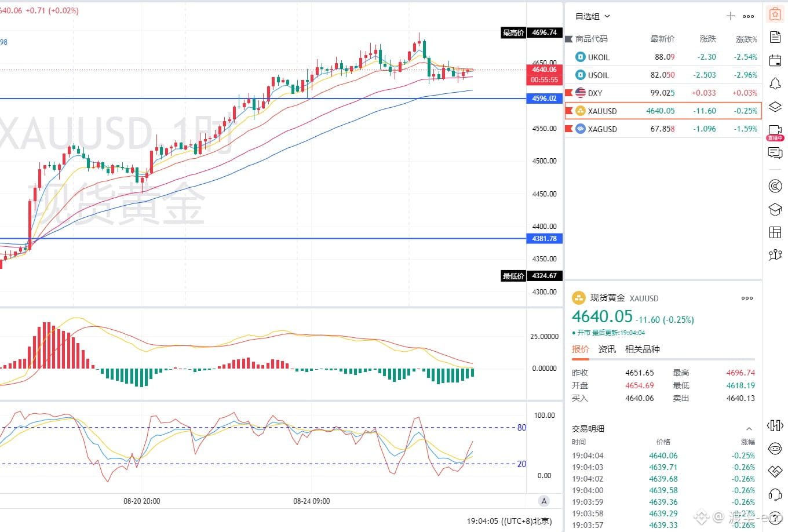The height and width of the screenshot is (532, 788).
Task: Open the alerts bell icon
Action: (775, 83)
